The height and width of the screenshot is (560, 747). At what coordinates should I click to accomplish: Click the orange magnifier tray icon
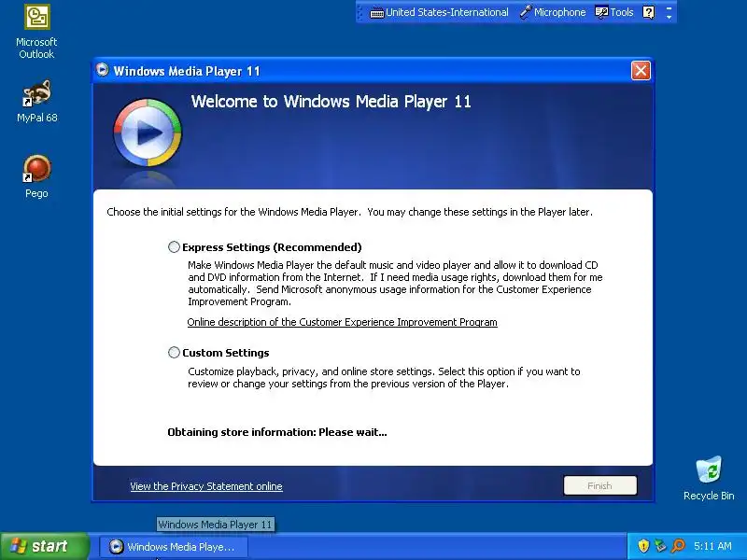[x=678, y=546]
